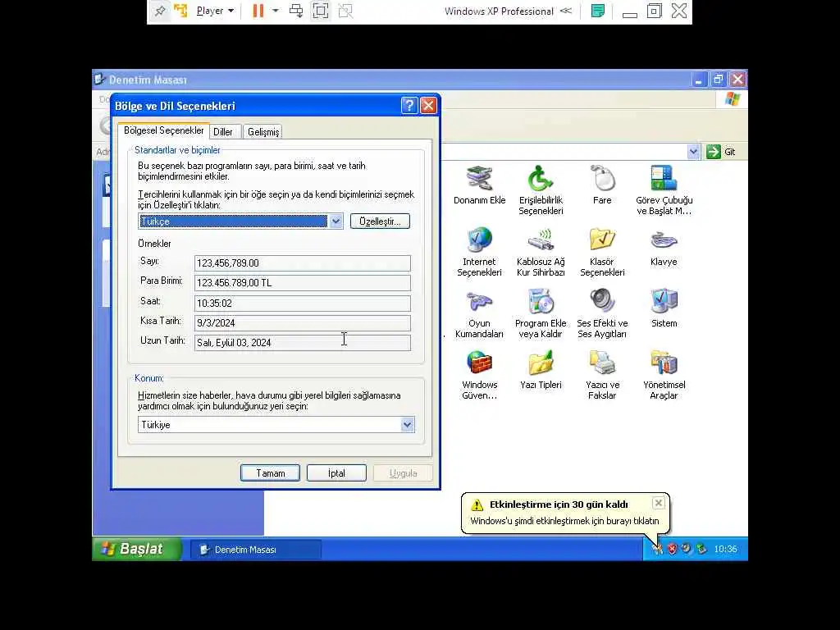Switch to the Gelişmiş tab
The width and height of the screenshot is (840, 630).
(263, 132)
